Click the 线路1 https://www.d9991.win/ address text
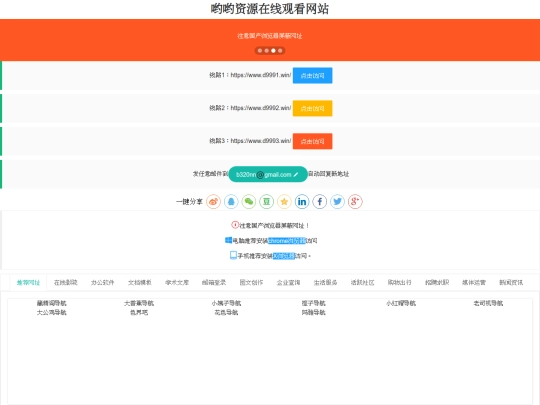Screen dimensions: 540x405 pyautogui.click(x=250, y=75)
